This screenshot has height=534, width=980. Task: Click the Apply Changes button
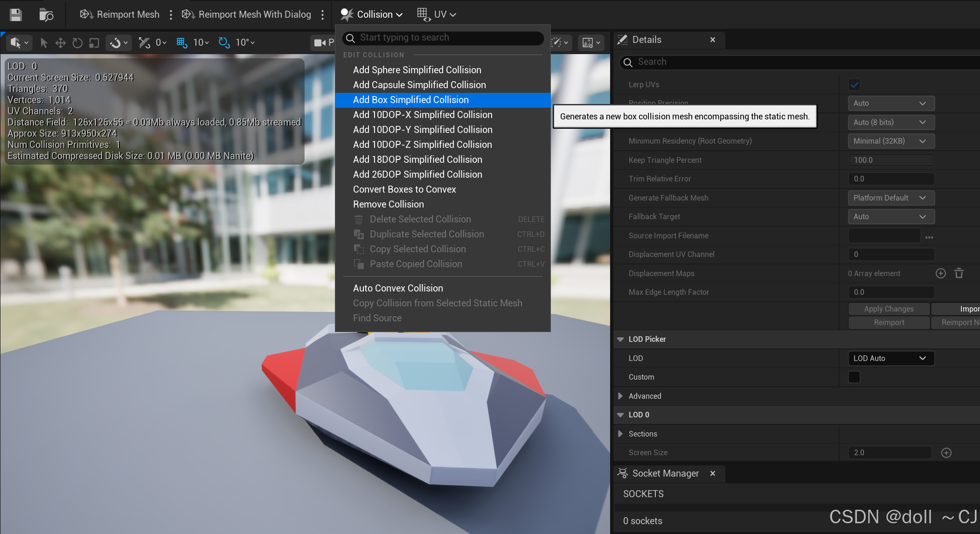pyautogui.click(x=889, y=309)
